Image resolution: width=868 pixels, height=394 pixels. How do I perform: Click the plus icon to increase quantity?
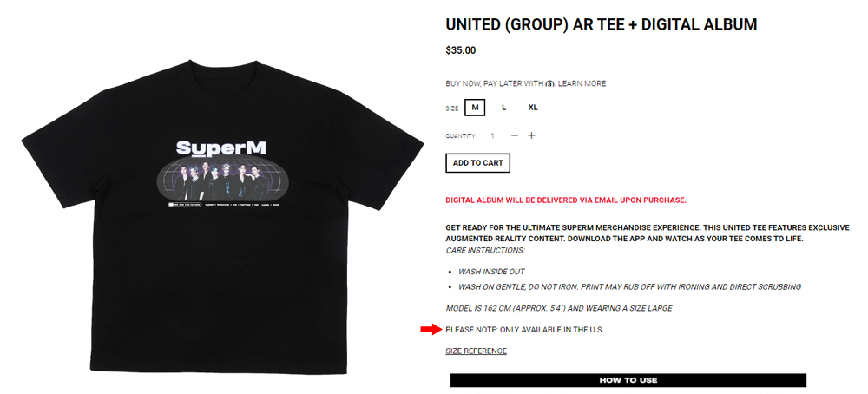coord(531,135)
